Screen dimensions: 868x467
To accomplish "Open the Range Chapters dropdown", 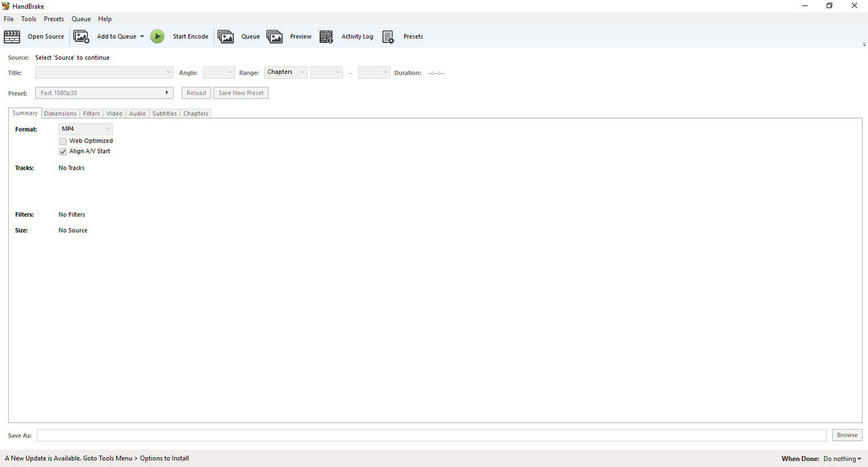I will pos(285,72).
